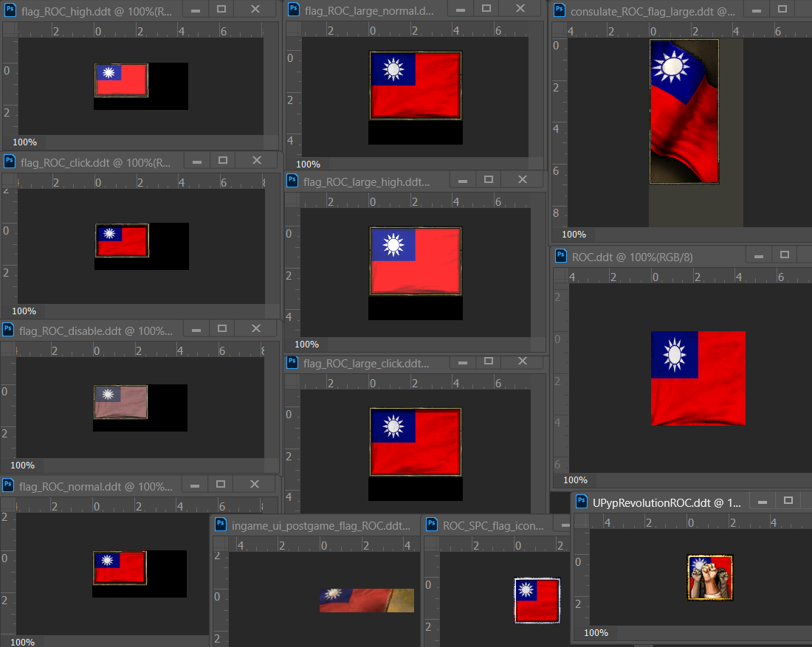This screenshot has height=647, width=812.
Task: Click the Ps icon of ROC.ddt window
Action: [x=562, y=256]
